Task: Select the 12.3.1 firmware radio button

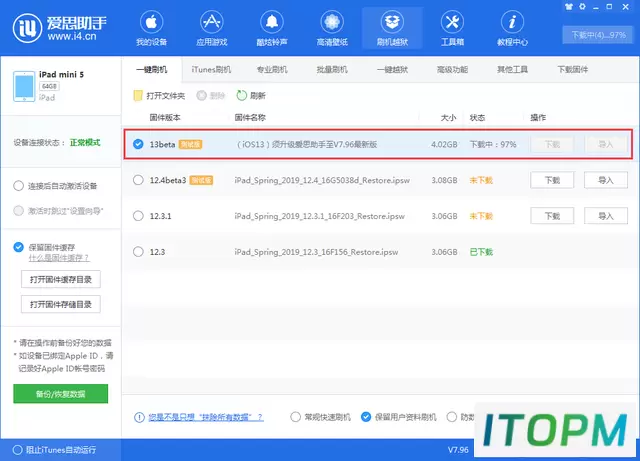Action: (138, 216)
